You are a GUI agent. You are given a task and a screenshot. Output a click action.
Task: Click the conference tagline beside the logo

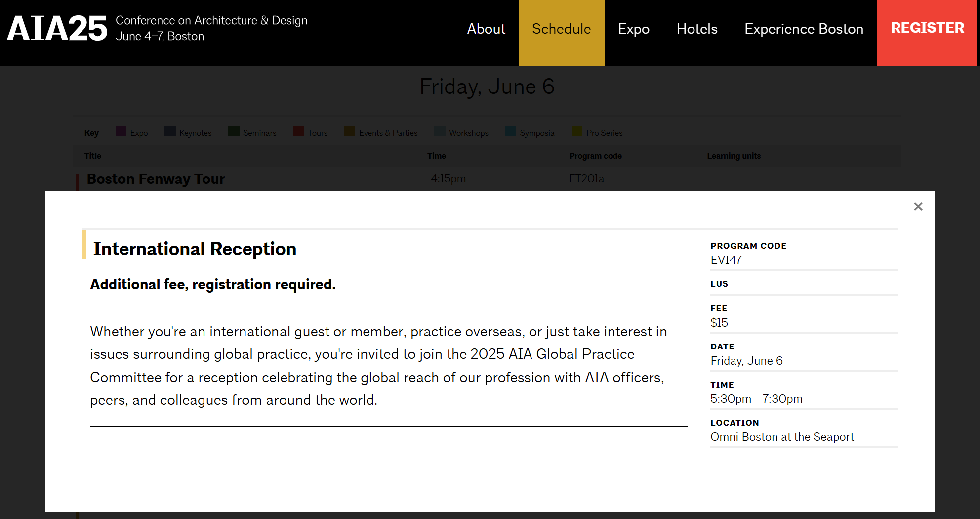click(x=211, y=28)
